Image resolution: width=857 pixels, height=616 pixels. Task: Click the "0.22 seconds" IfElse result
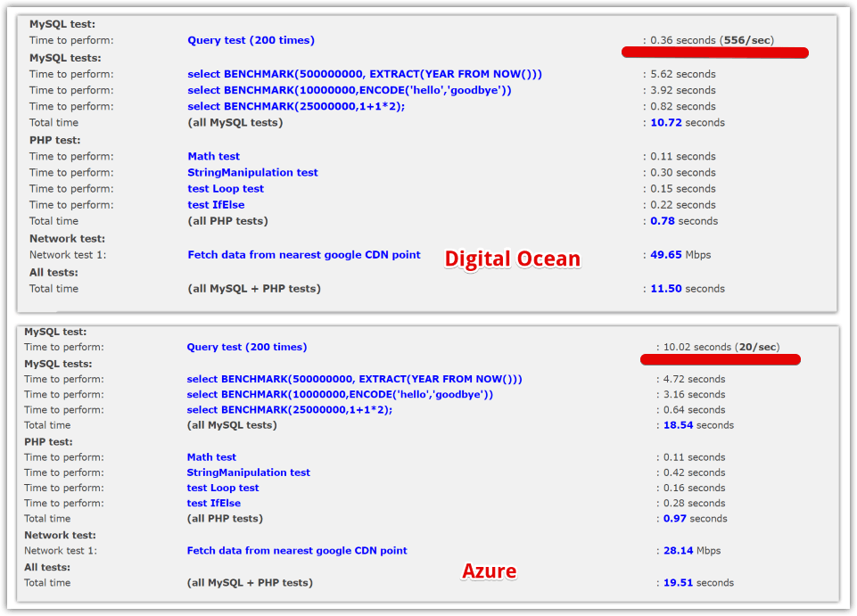tap(682, 205)
